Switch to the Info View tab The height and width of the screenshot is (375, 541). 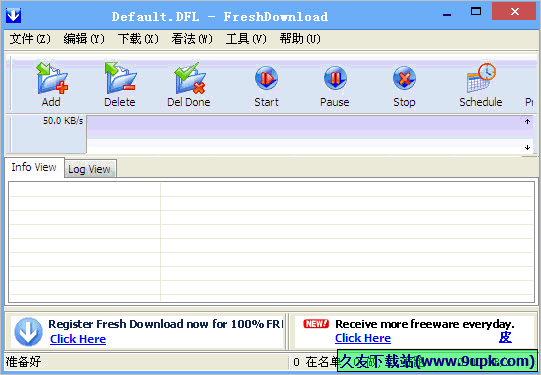click(34, 167)
